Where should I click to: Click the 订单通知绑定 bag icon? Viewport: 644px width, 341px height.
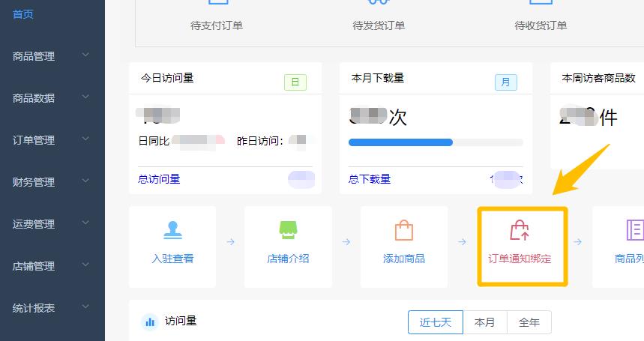point(520,230)
